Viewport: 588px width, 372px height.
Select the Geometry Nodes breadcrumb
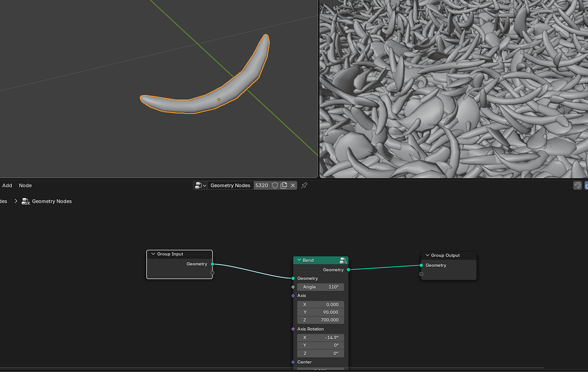coord(52,201)
